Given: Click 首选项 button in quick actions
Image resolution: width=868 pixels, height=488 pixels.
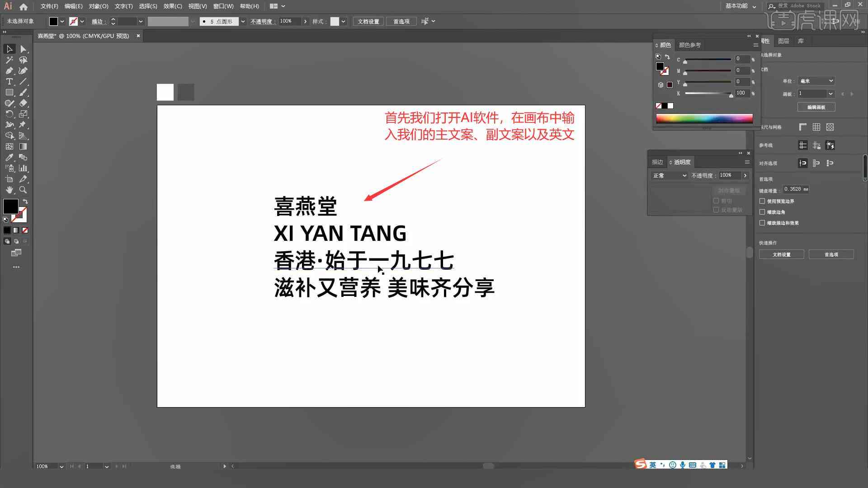Looking at the screenshot, I should pyautogui.click(x=831, y=254).
